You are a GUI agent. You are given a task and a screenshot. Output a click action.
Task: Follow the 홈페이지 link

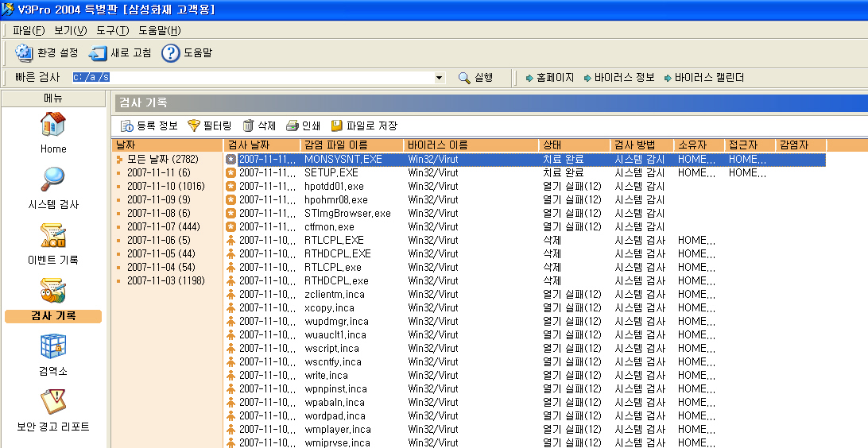550,77
